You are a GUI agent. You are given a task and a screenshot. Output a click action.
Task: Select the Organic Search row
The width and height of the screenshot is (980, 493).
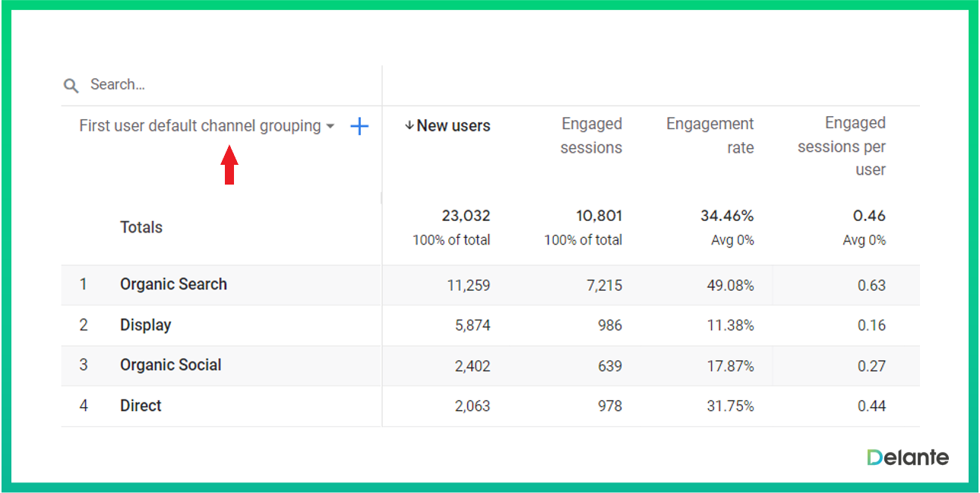coord(173,285)
